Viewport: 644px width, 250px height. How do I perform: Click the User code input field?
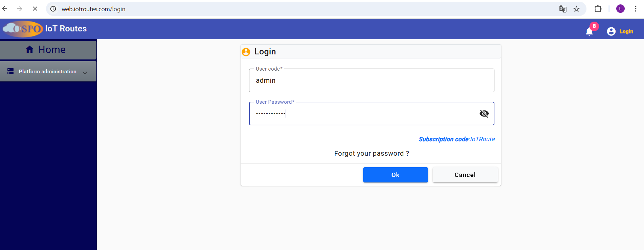point(372,80)
